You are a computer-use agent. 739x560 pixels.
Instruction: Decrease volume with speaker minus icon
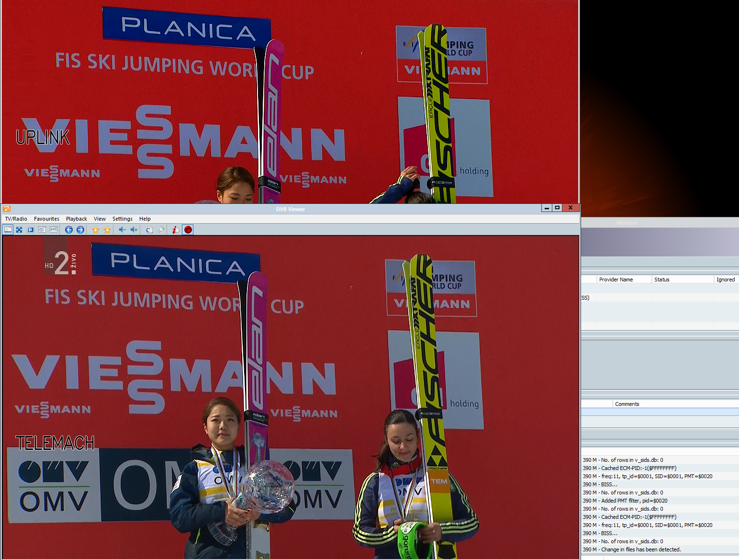point(123,230)
